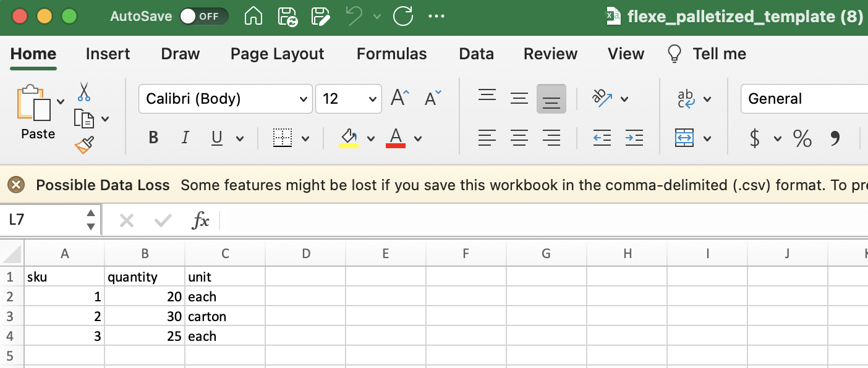The image size is (868, 368).
Task: Expand the Merge options arrow
Action: click(708, 139)
